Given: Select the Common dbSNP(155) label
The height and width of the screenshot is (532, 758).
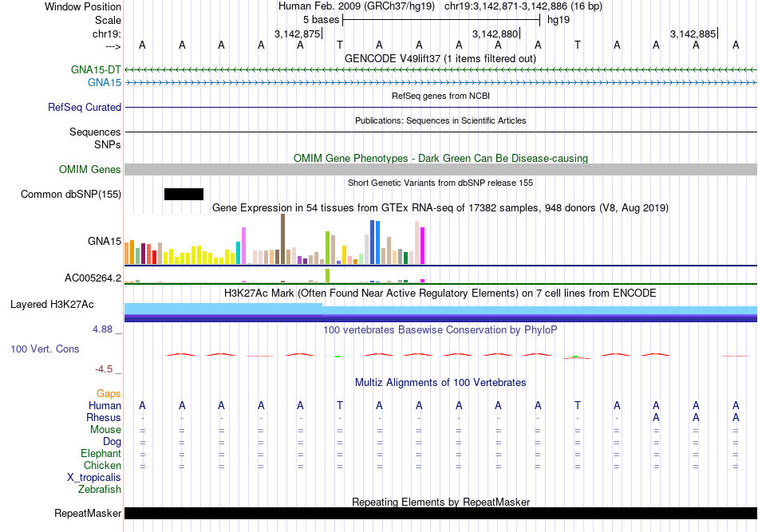Looking at the screenshot, I should pos(71,195).
